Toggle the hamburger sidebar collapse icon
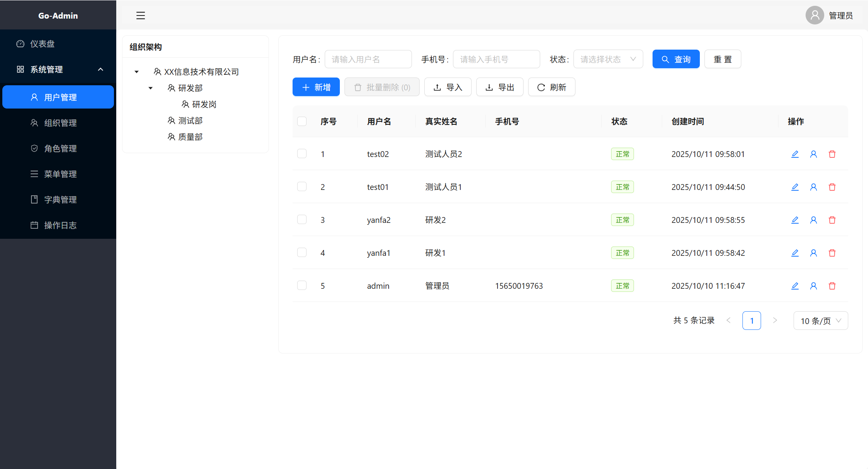The image size is (868, 469). (x=141, y=16)
